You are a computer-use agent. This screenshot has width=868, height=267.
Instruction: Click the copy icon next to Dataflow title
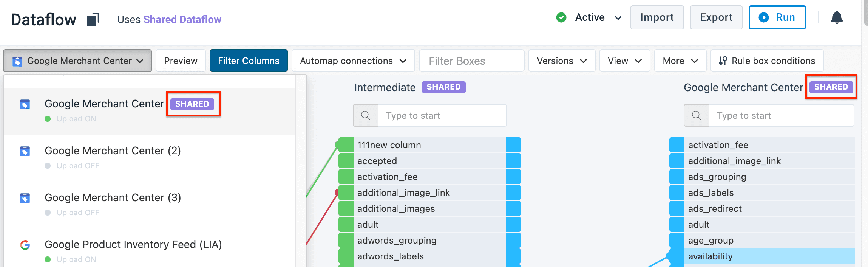click(x=93, y=20)
